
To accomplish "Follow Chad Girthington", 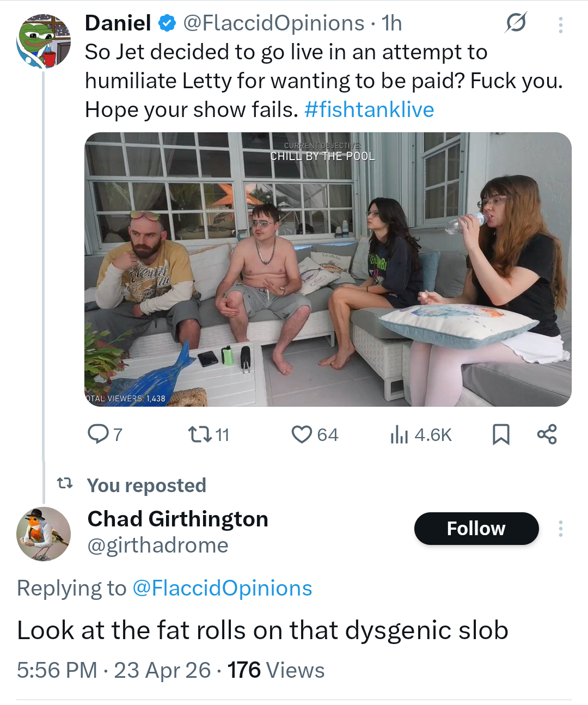I will [476, 529].
